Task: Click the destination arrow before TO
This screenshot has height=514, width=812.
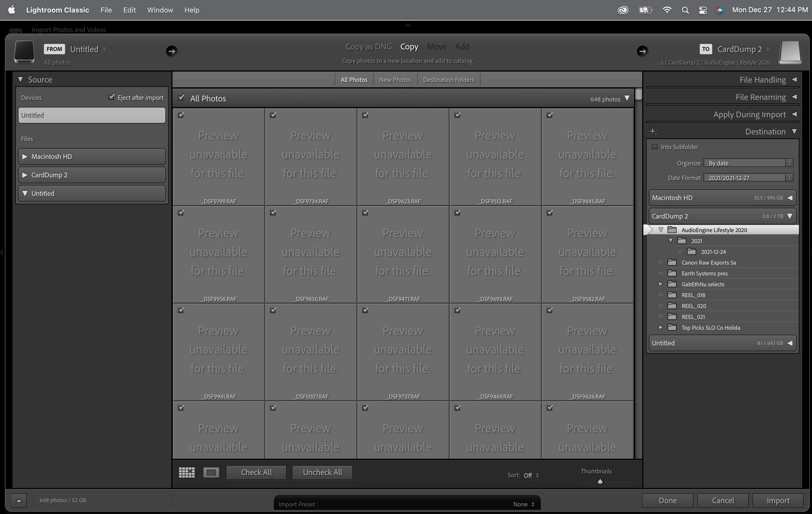Action: 642,51
